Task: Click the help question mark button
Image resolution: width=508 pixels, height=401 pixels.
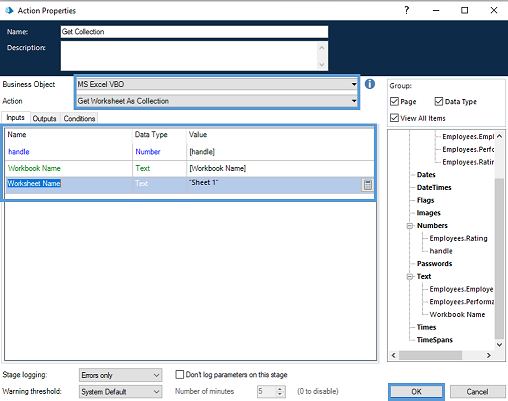Action: coord(406,10)
